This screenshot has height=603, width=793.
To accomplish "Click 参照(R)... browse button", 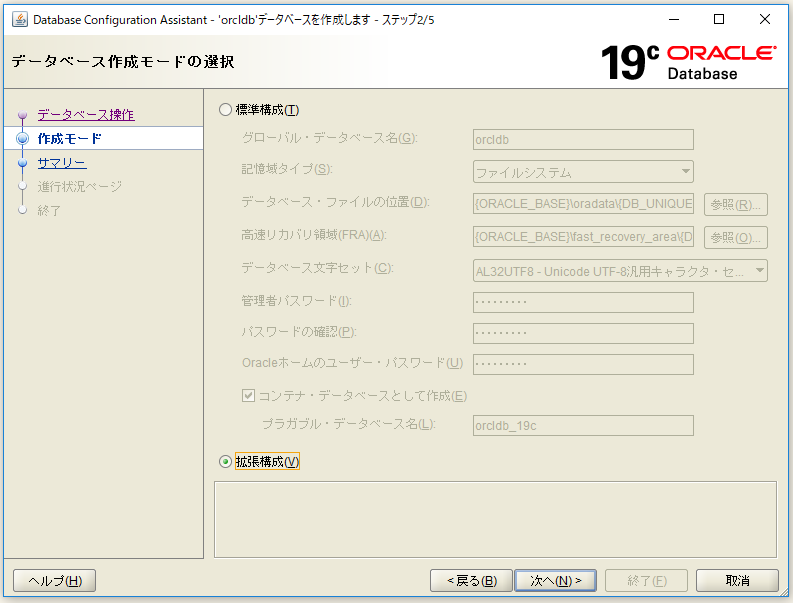I will coord(736,204).
